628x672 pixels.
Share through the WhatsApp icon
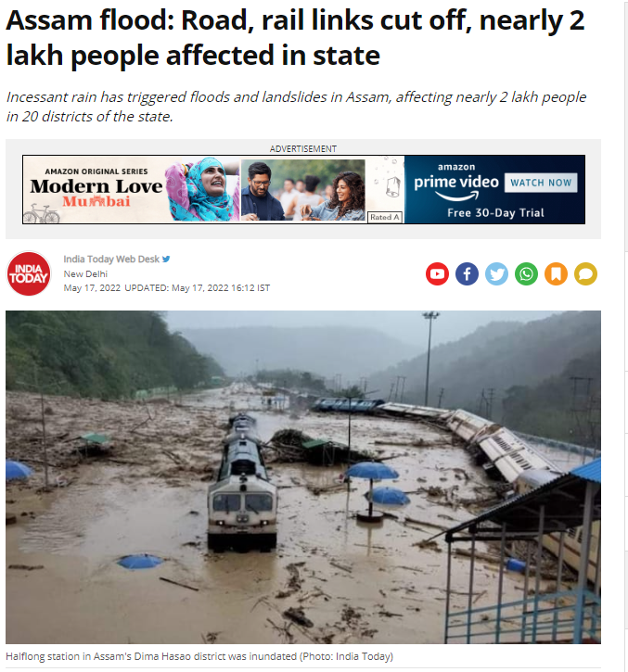click(526, 273)
